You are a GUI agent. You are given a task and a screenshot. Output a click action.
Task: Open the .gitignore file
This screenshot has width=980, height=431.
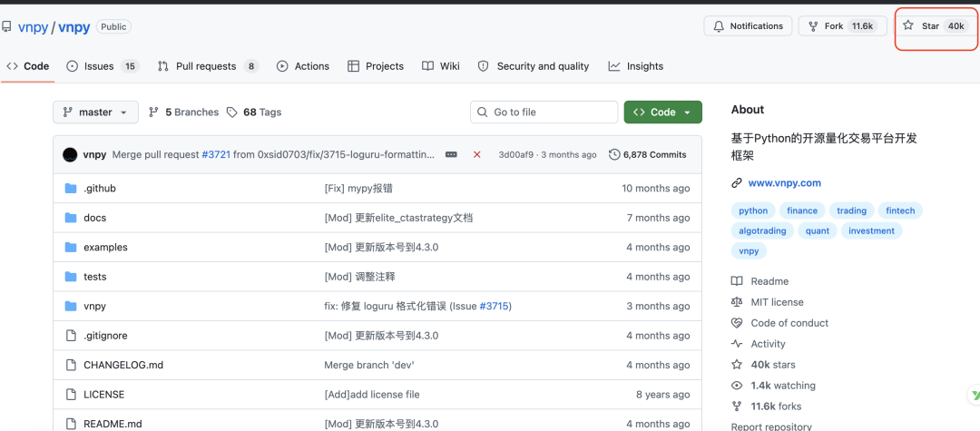click(105, 336)
